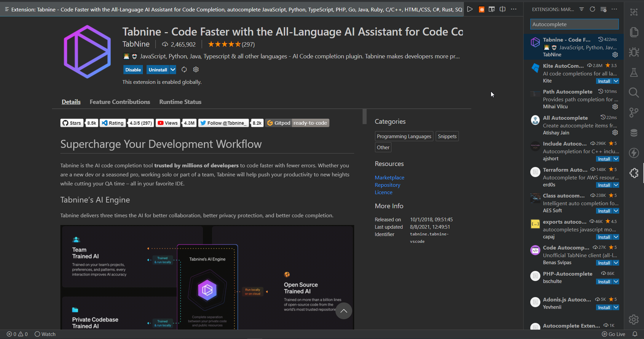Toggle Watch in the status bar
Screen dimensions: 644x339
click(x=45, y=334)
